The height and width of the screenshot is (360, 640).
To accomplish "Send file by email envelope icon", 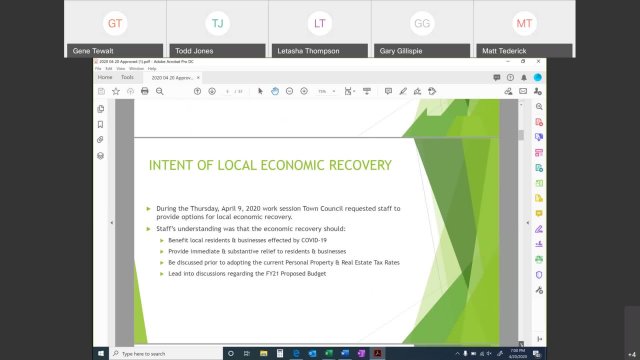I will click(523, 91).
